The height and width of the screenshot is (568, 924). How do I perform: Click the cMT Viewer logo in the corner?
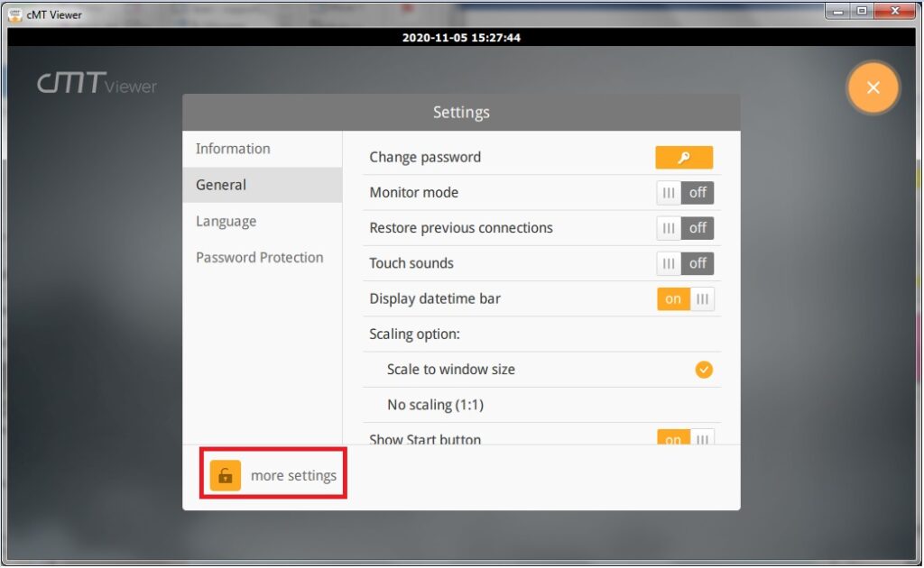click(x=97, y=85)
